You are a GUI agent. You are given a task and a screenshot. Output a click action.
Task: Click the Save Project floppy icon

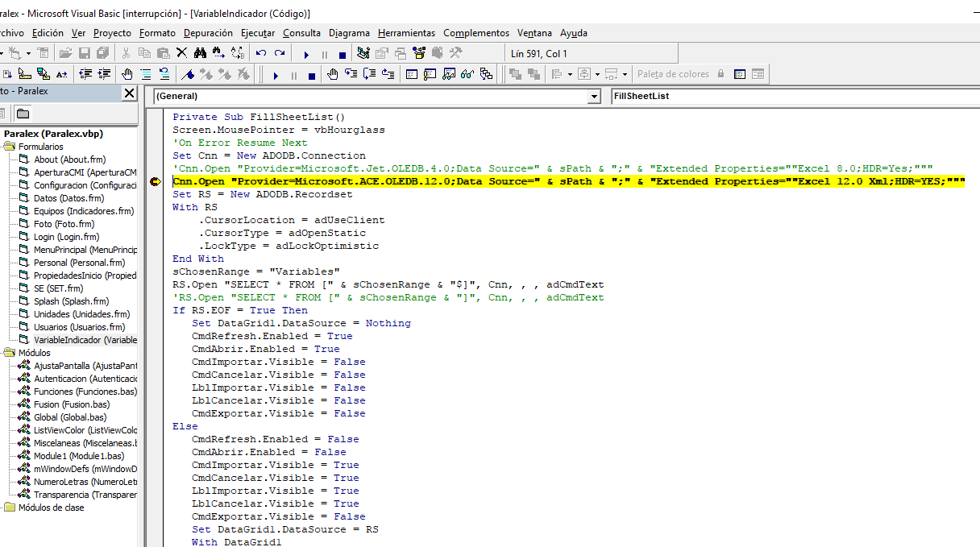(x=84, y=53)
